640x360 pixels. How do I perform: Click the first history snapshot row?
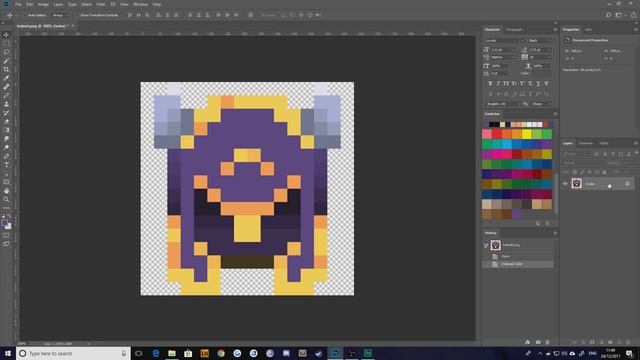pos(518,245)
